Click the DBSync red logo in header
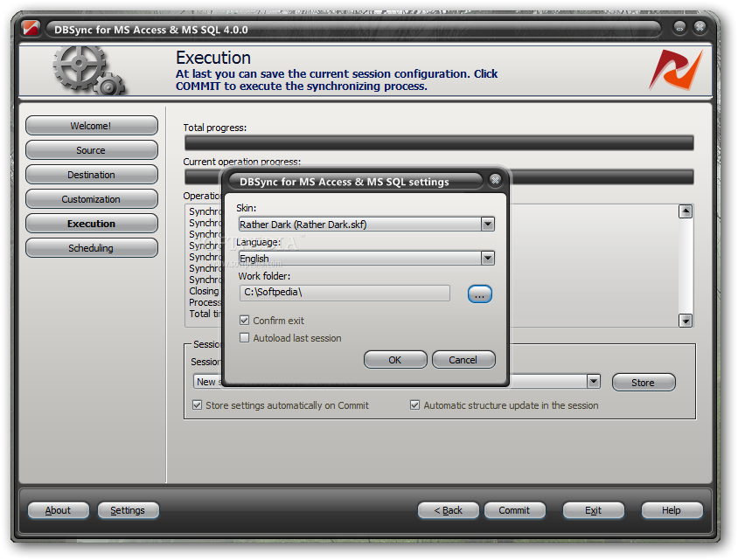Viewport: 738px width, 560px height. (676, 70)
